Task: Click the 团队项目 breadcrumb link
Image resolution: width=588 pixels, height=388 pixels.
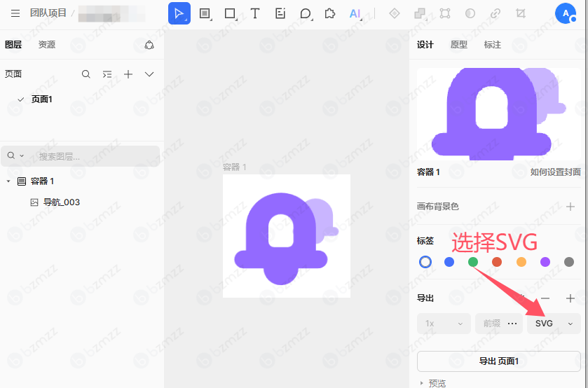Action: click(48, 13)
